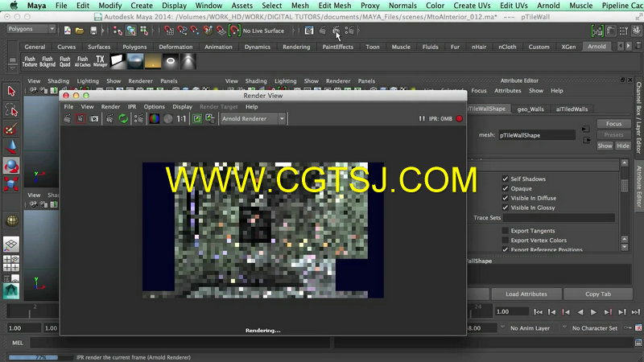Click Flush Quad shelf icon
The width and height of the screenshot is (644, 362).
coord(65,62)
